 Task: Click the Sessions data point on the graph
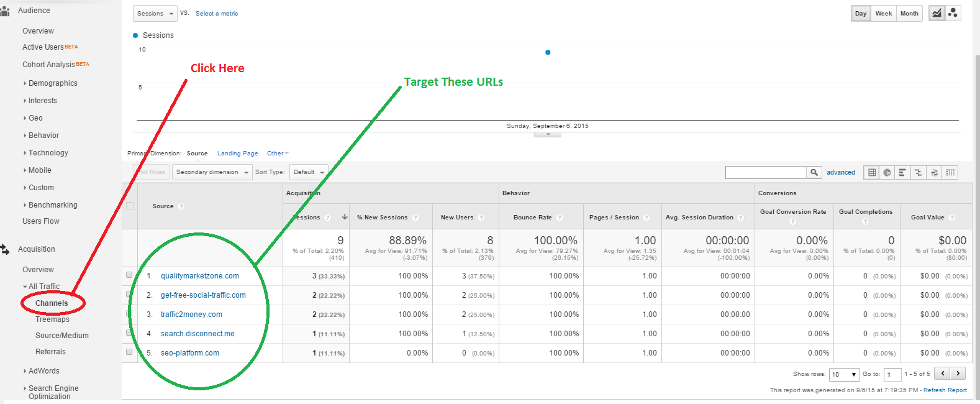coord(548,52)
